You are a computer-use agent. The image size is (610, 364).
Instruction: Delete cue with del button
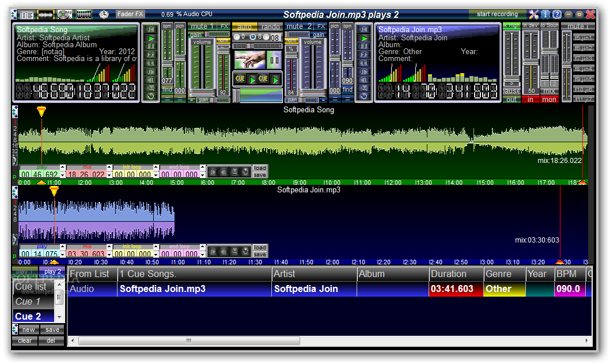click(51, 340)
